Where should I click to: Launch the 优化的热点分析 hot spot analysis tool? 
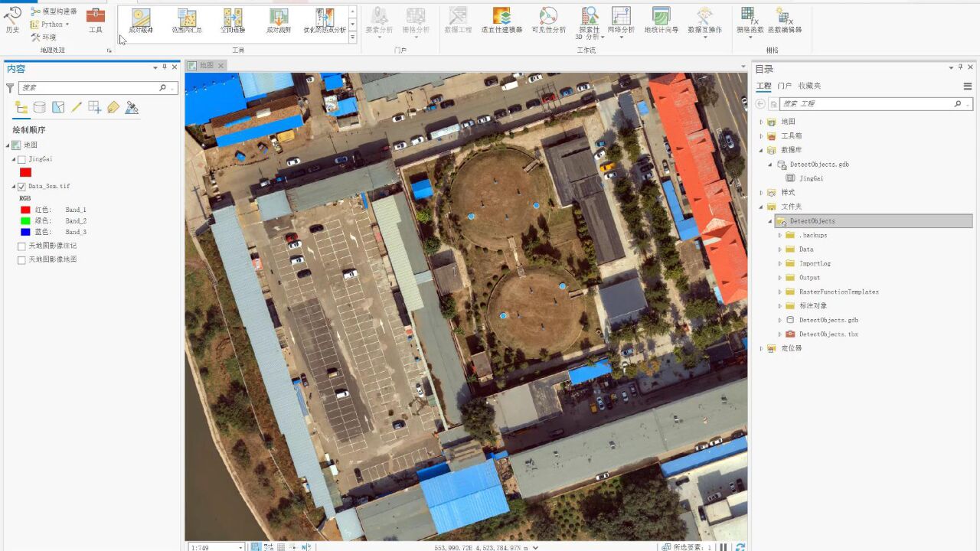tap(325, 21)
